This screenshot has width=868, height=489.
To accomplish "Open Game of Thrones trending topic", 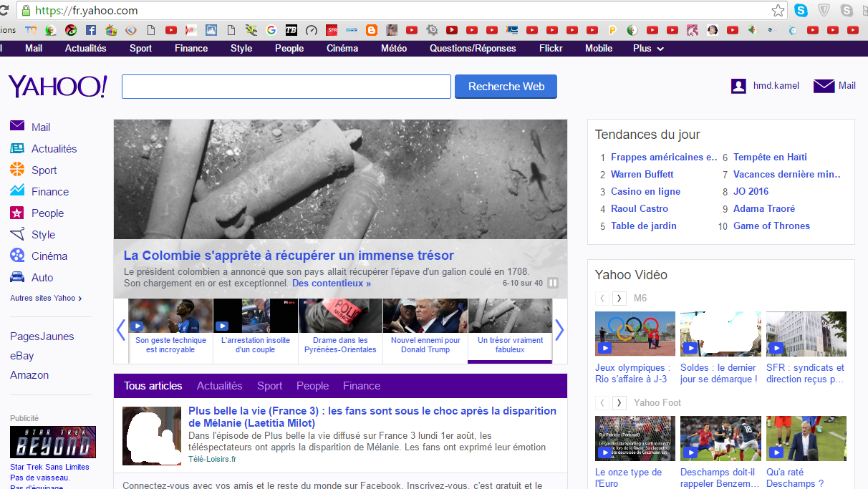I will click(x=771, y=226).
